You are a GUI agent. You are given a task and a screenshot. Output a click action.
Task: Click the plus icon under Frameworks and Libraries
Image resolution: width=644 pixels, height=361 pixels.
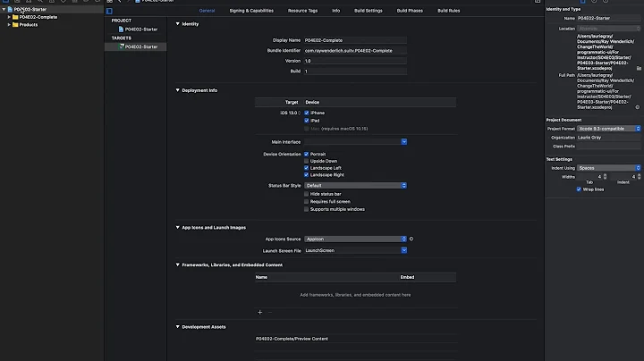[260, 312]
